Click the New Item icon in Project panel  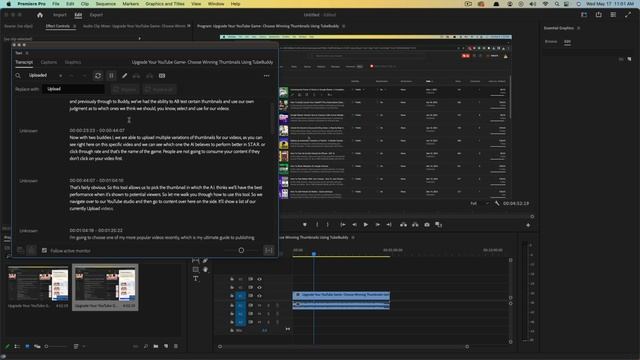pos(166,346)
